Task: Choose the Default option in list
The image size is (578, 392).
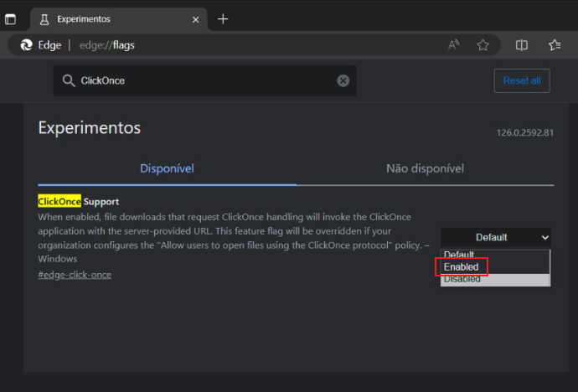Action: [495, 254]
